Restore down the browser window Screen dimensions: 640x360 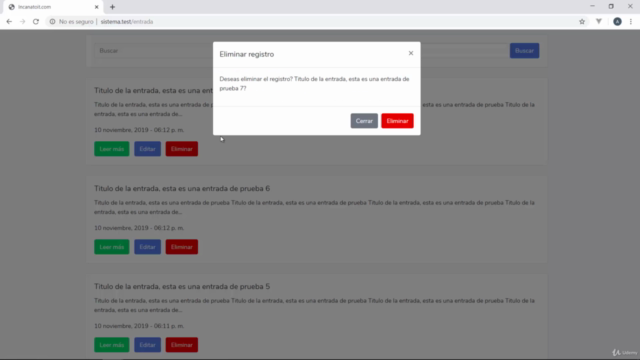pyautogui.click(x=611, y=7)
